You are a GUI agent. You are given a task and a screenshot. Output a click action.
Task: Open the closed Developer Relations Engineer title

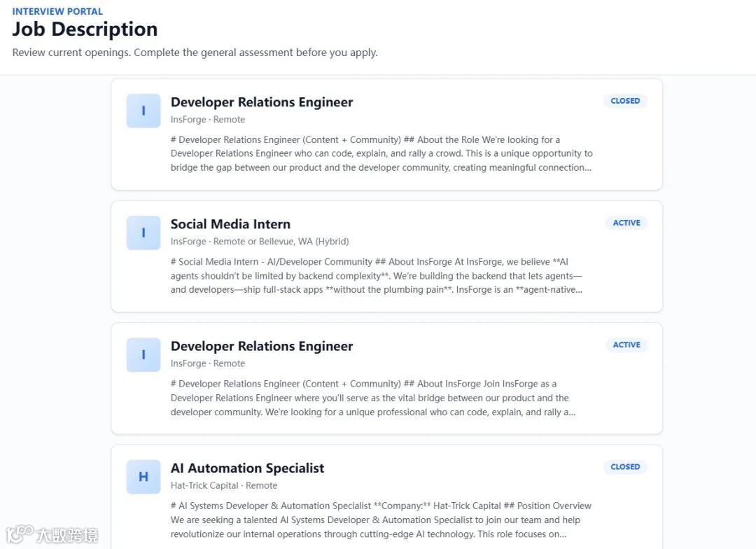262,102
